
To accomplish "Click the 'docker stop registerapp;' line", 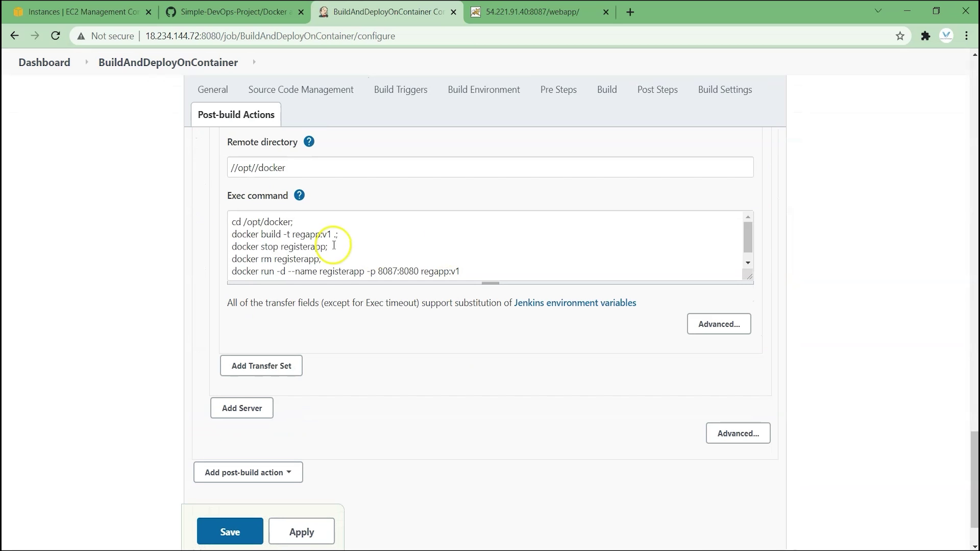I will point(279,246).
